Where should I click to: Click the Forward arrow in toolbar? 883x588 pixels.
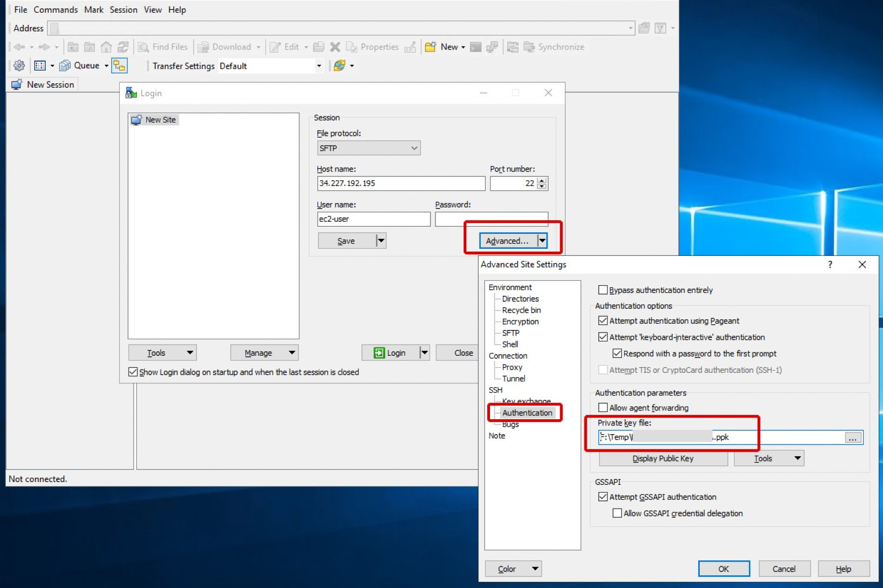44,47
